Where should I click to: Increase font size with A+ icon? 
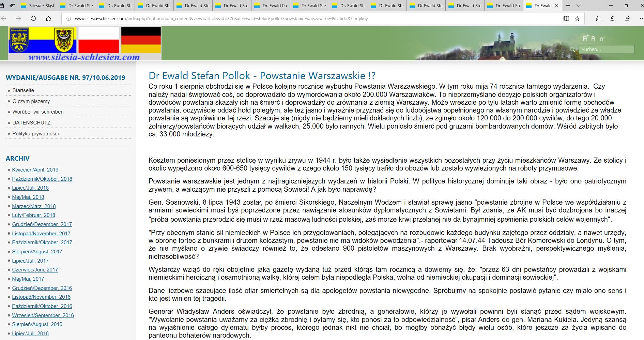point(585,38)
